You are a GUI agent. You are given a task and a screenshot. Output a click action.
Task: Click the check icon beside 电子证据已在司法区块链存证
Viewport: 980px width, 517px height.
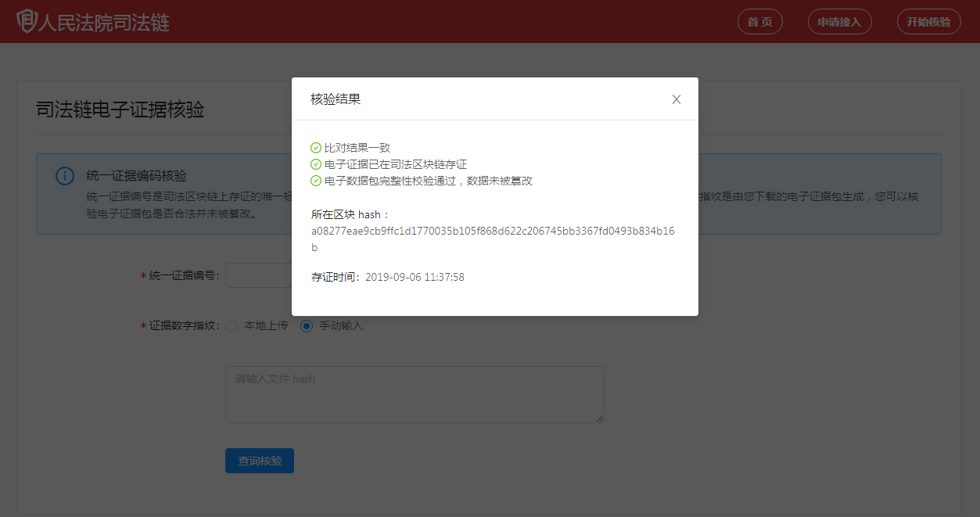pyautogui.click(x=315, y=163)
